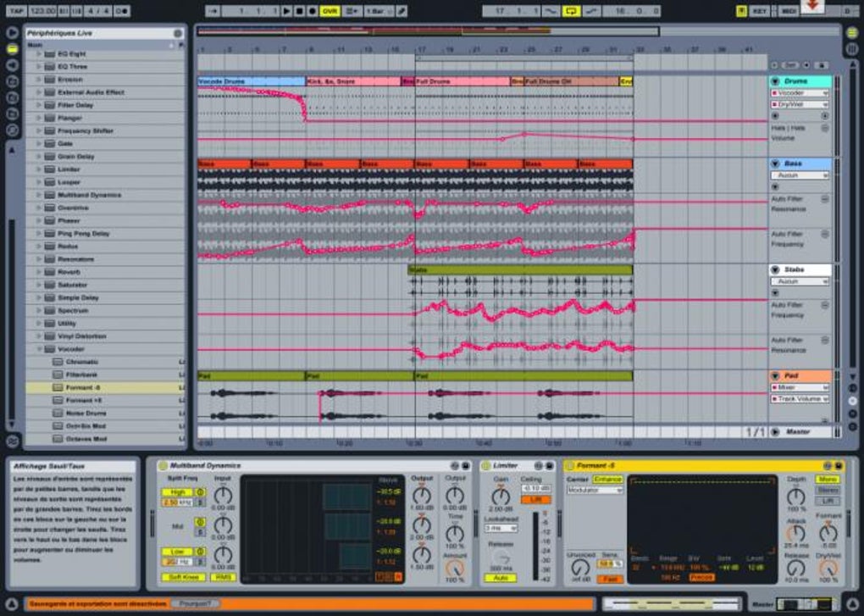Click the Limiter Gain knob
Viewport: 864px width, 616px height.
pyautogui.click(x=501, y=496)
